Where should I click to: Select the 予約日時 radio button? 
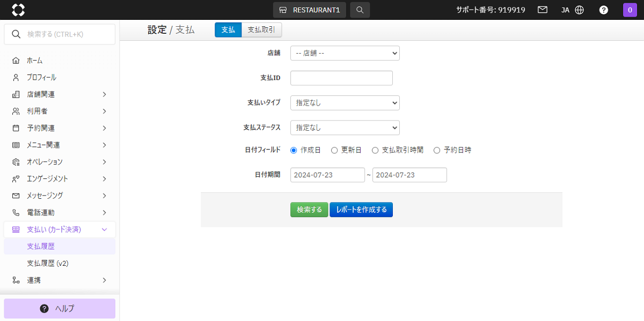pyautogui.click(x=437, y=151)
